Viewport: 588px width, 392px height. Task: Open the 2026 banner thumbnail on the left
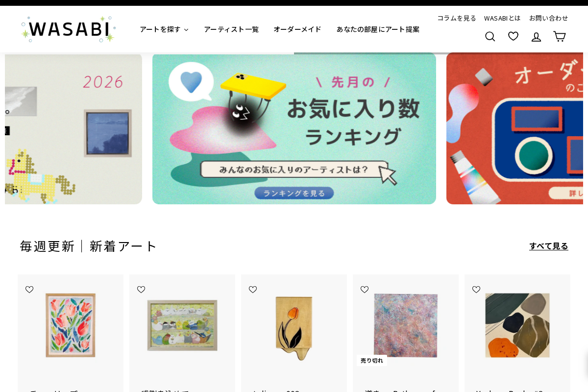(73, 129)
